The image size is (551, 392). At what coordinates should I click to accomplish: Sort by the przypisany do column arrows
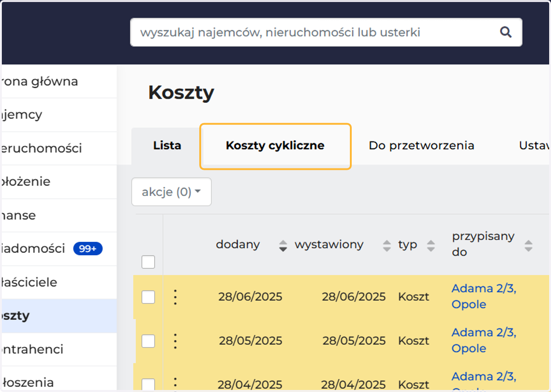pyautogui.click(x=529, y=246)
